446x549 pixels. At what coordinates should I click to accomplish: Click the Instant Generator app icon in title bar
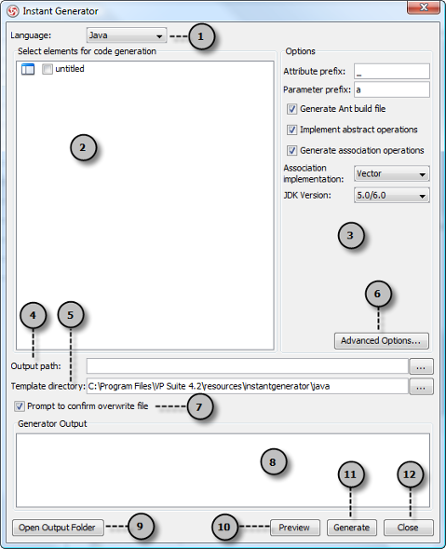coord(12,11)
